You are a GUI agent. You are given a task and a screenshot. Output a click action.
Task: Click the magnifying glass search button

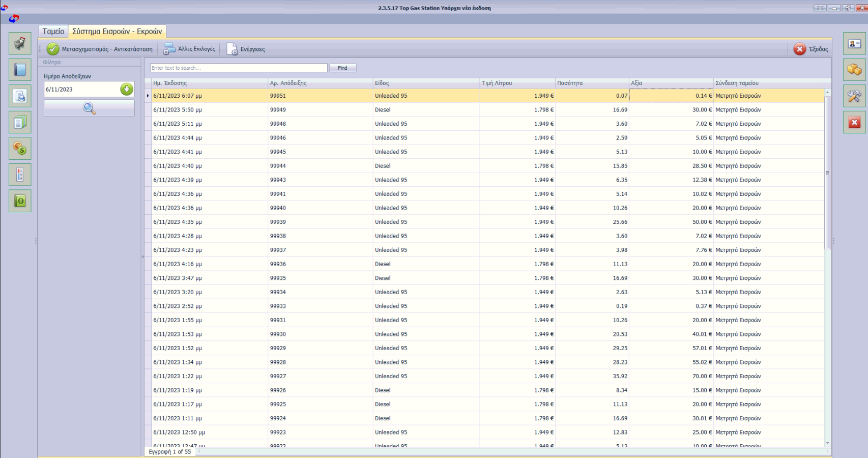pos(89,108)
